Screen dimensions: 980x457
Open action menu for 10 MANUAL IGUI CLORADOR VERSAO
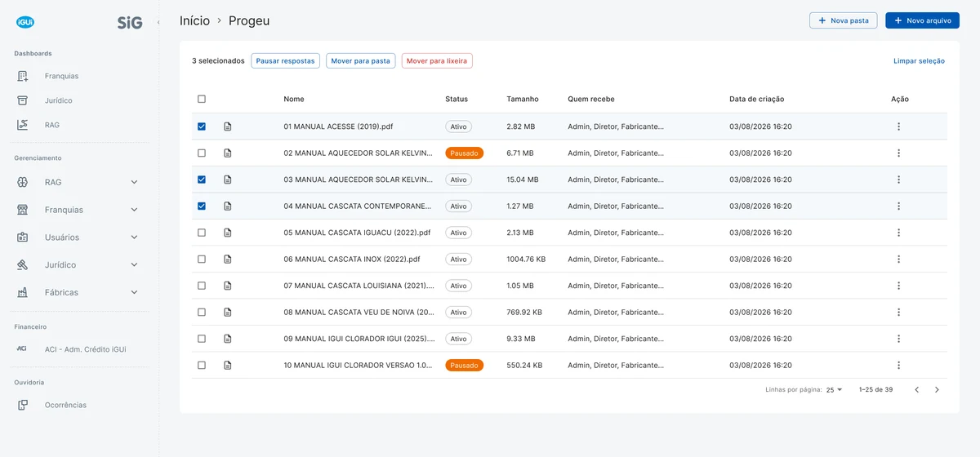pyautogui.click(x=898, y=366)
